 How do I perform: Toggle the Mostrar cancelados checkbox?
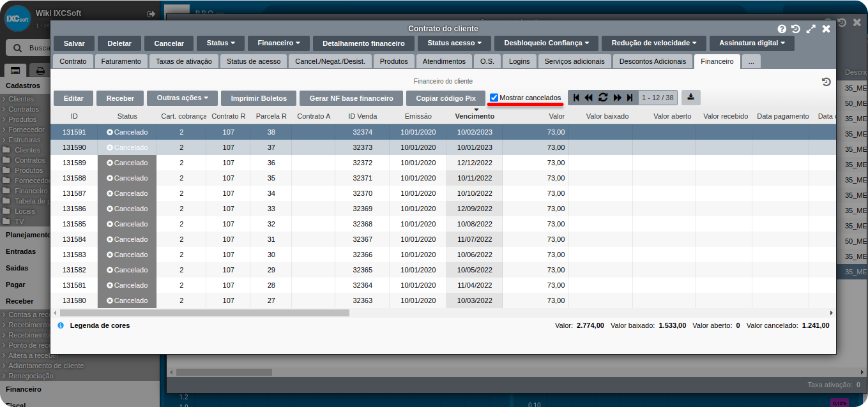494,98
